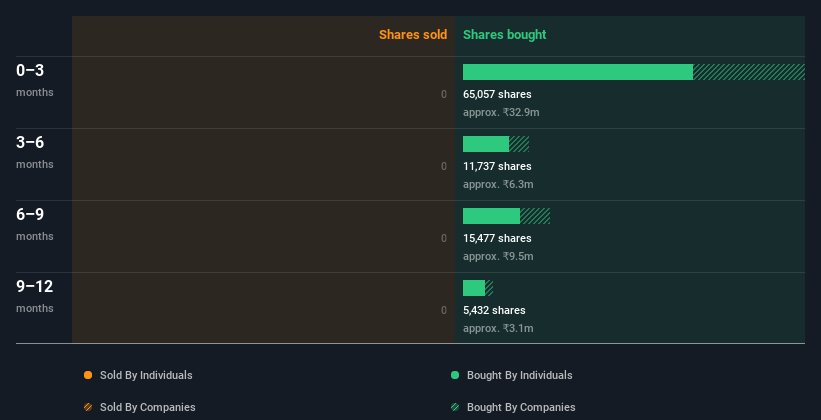The width and height of the screenshot is (821, 420).
Task: Click the 5,432 shares value
Action: click(494, 310)
